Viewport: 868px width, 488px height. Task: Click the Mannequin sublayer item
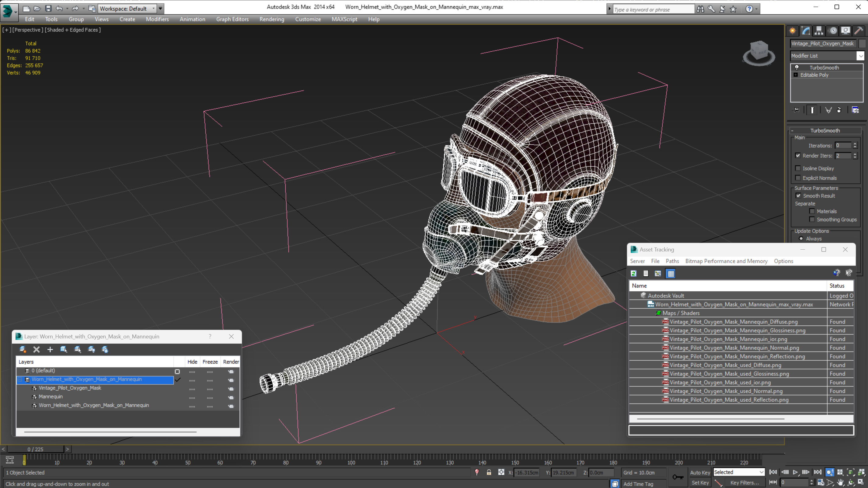coord(51,396)
